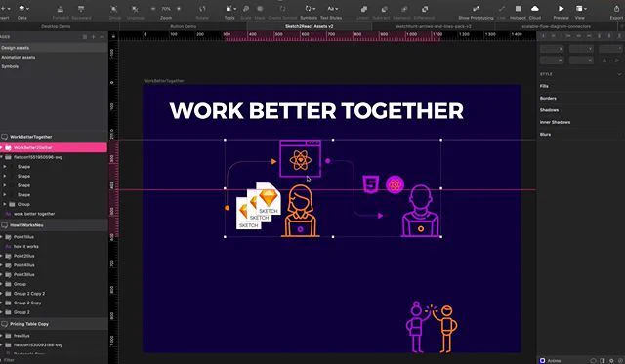Collapse the pages list
This screenshot has width=625, height=364.
(102, 37)
